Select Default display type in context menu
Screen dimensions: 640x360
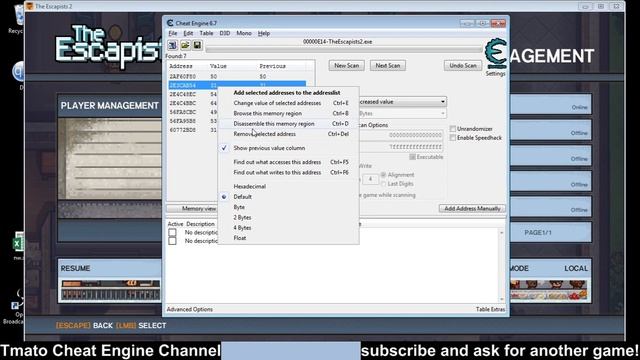pyautogui.click(x=289, y=197)
